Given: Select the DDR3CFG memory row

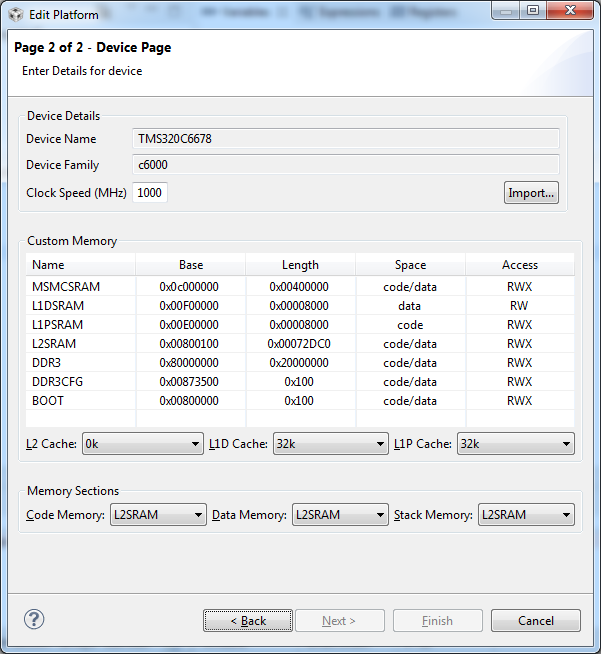Looking at the screenshot, I should coord(300,382).
